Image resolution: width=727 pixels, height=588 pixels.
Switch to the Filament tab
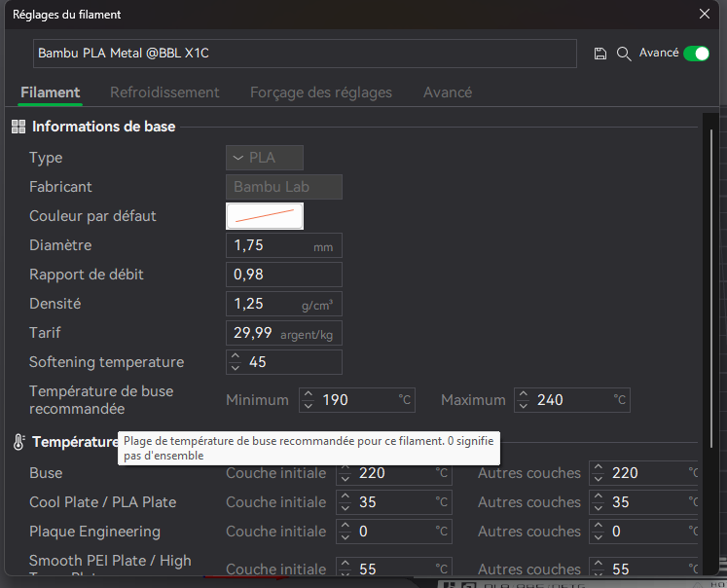click(50, 92)
